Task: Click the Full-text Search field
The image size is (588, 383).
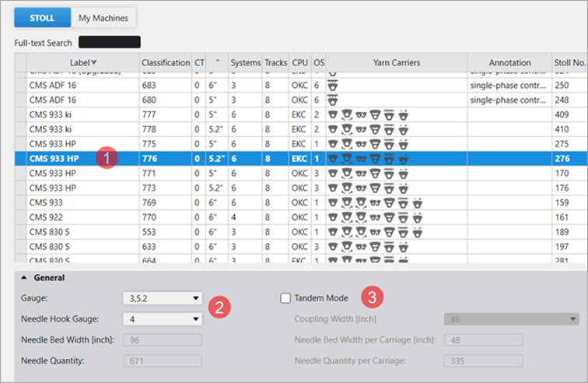Action: tap(109, 42)
